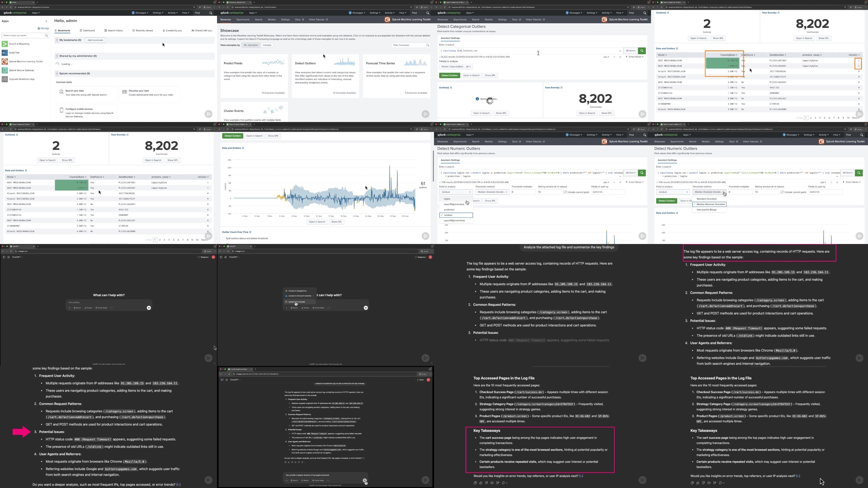
Task: Open Messages dropdown in Splunk Home window
Action: click(140, 13)
